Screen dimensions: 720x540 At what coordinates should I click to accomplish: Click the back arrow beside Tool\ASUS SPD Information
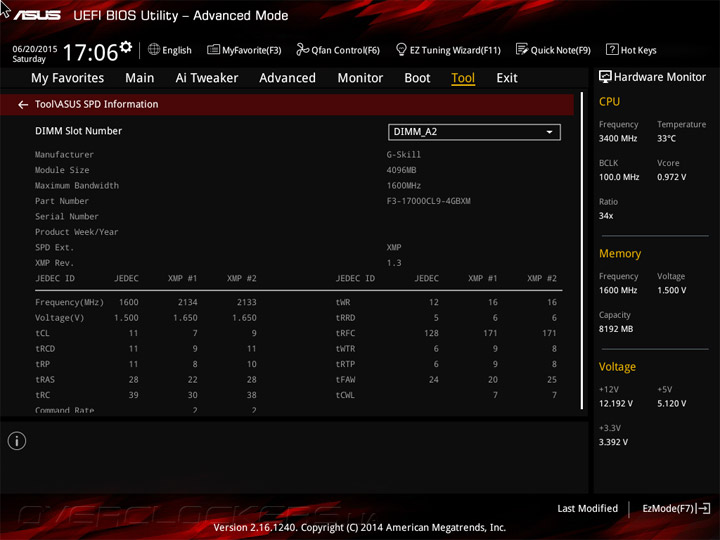click(23, 105)
